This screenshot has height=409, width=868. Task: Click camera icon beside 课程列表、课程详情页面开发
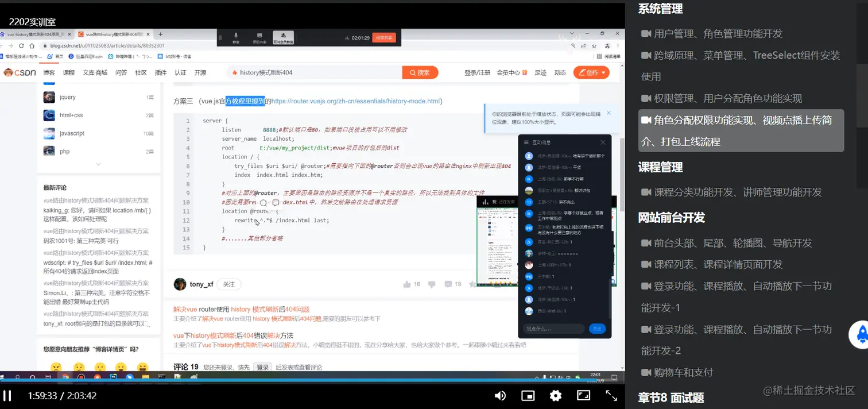646,264
